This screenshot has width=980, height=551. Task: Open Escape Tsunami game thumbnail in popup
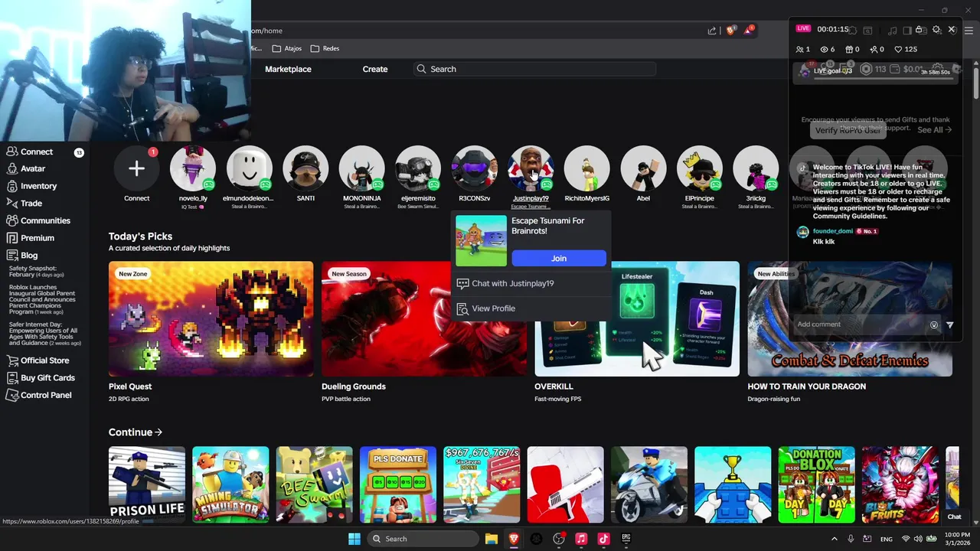[481, 240]
